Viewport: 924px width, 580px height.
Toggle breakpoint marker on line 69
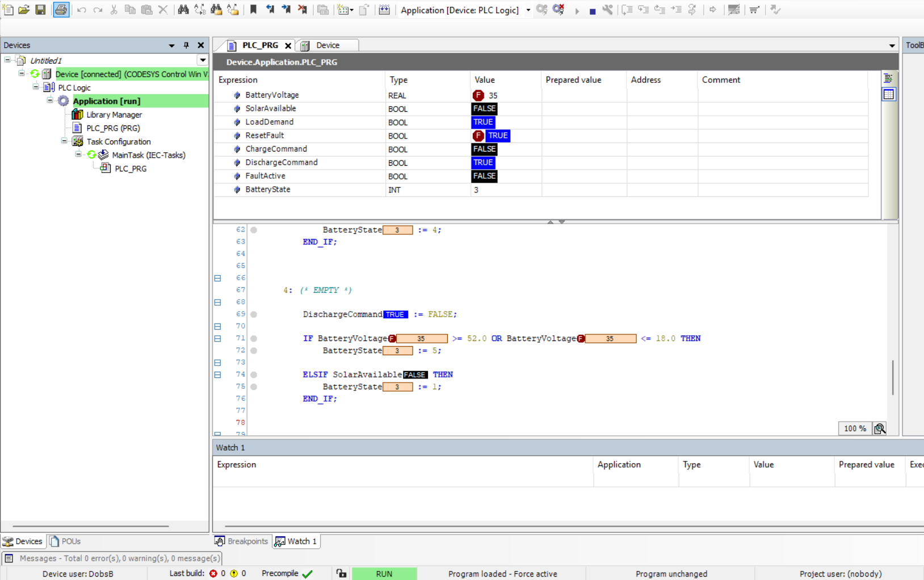point(254,314)
